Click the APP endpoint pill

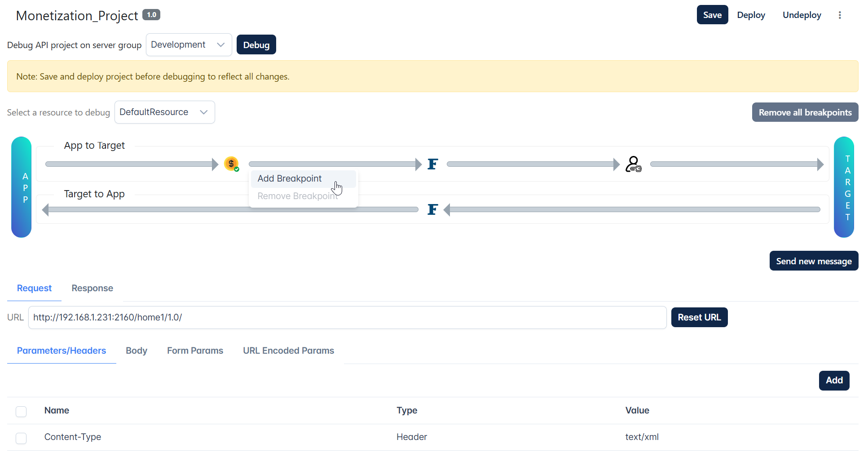[21, 187]
